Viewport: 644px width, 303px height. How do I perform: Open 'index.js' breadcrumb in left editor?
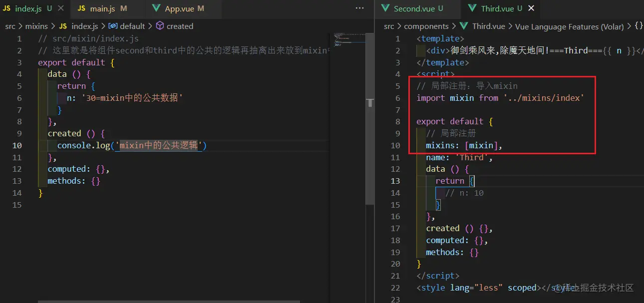(85, 26)
